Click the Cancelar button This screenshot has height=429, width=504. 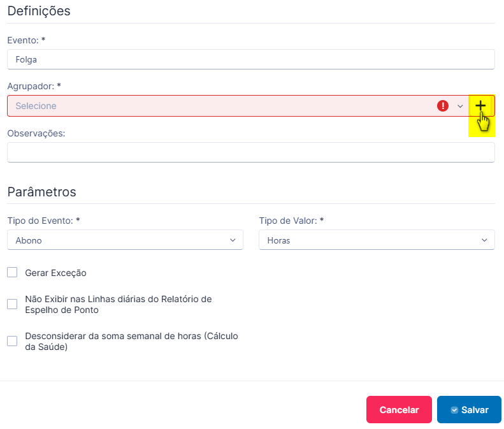point(399,409)
